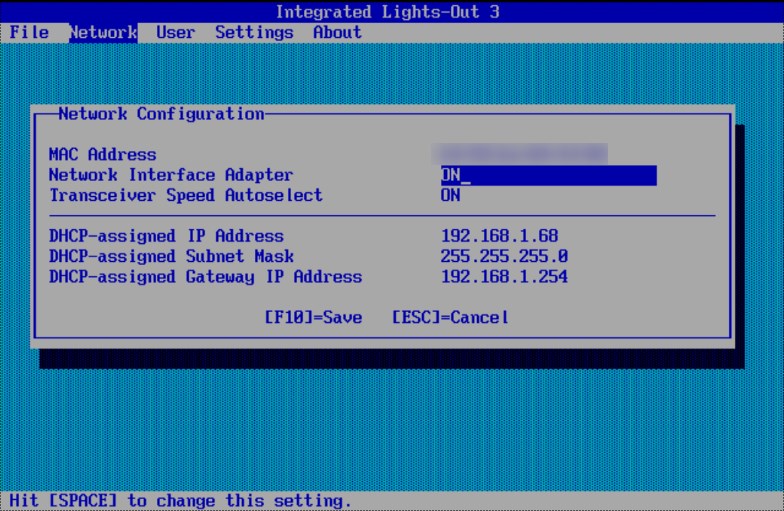Screen dimensions: 784x511
Task: Click the Transceiver Speed Autoselect label
Action: pyautogui.click(x=186, y=196)
